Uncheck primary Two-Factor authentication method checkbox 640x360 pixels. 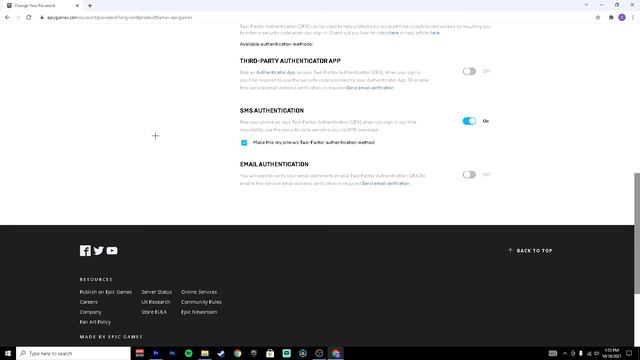pos(244,143)
